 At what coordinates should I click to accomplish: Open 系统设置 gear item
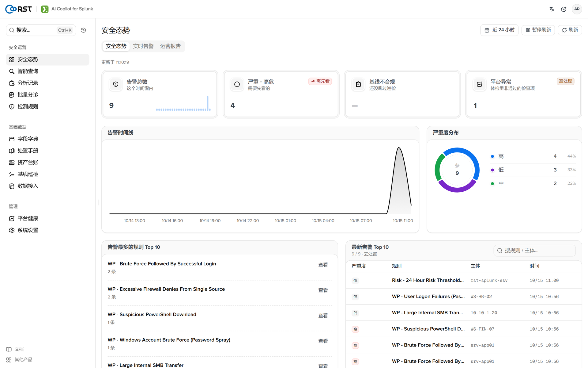(x=47, y=230)
